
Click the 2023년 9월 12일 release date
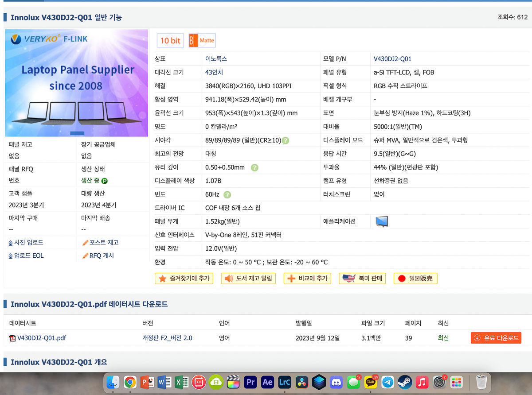(317, 338)
